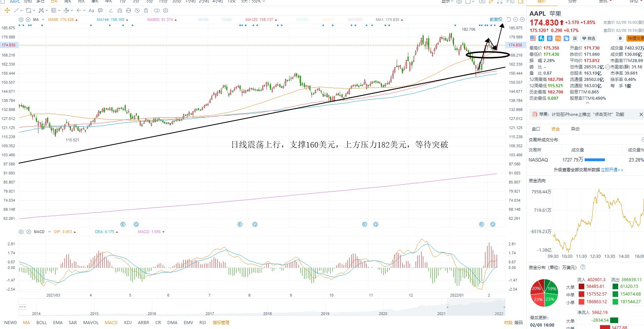Toggle the MA30 moving average line
The width and height of the screenshot is (644, 329).
pos(203,20)
